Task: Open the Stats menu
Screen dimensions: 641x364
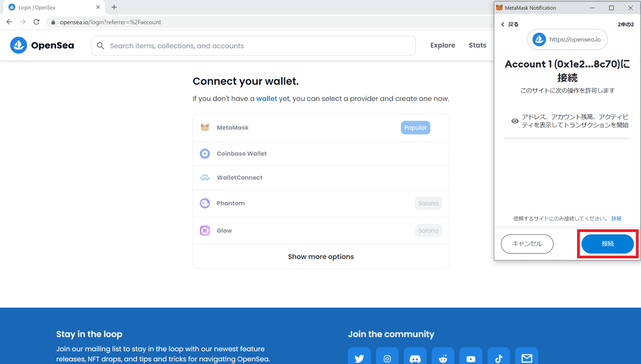Action: 478,45
